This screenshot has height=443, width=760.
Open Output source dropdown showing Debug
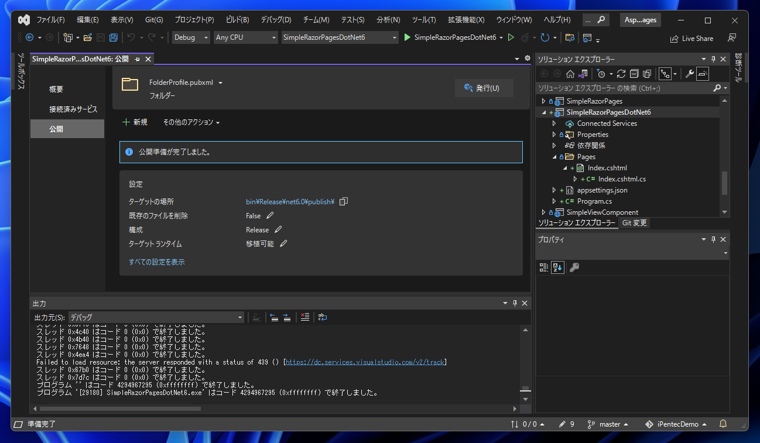click(x=156, y=317)
